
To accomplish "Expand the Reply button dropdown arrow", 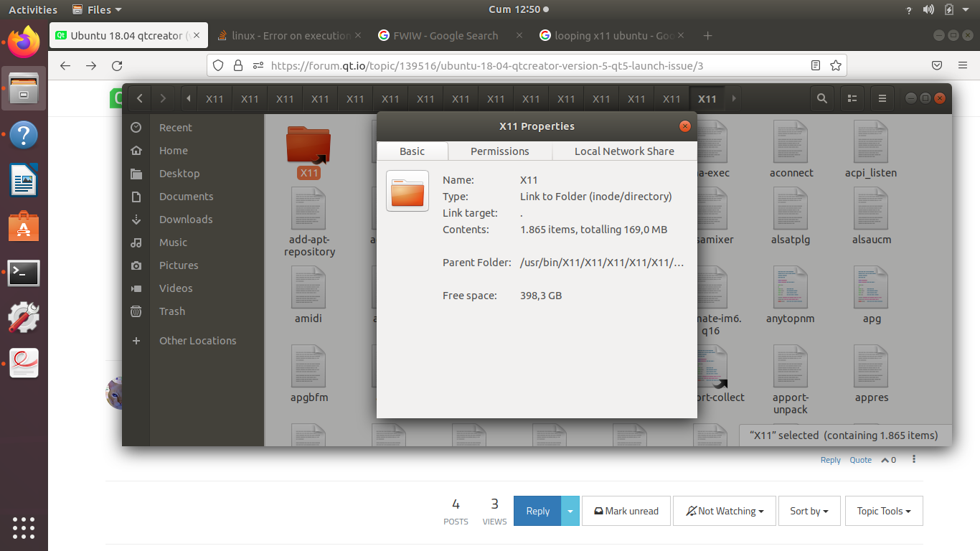I will coord(570,512).
